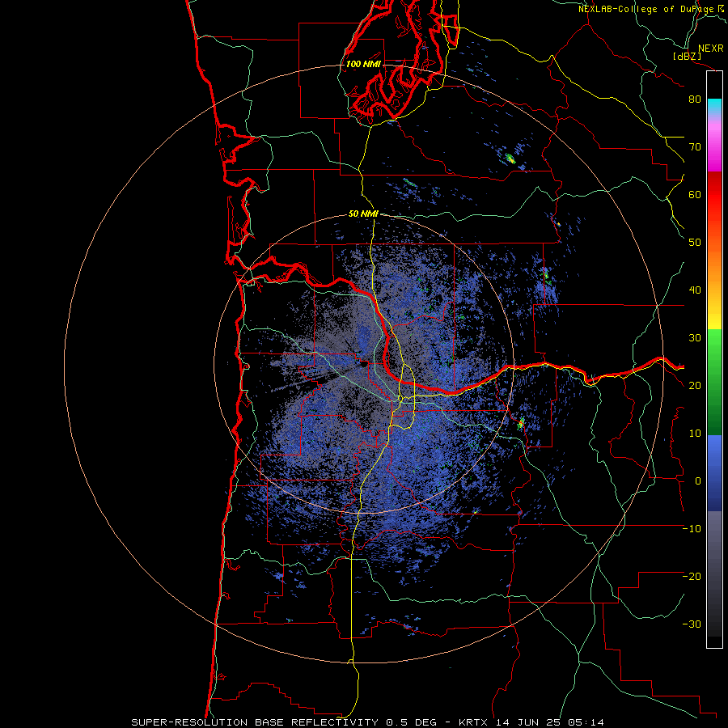Click the "50 NMI" range ring label
The height and width of the screenshot is (728, 728).
click(x=363, y=214)
